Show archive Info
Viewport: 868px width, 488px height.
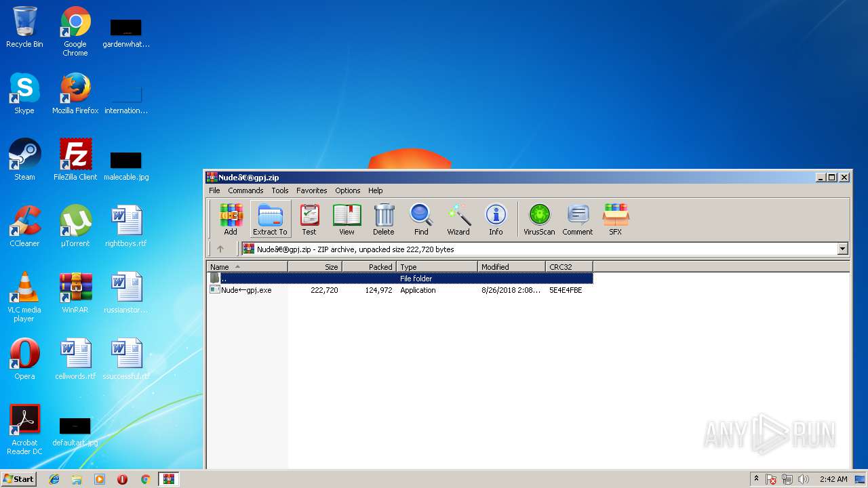click(x=496, y=219)
